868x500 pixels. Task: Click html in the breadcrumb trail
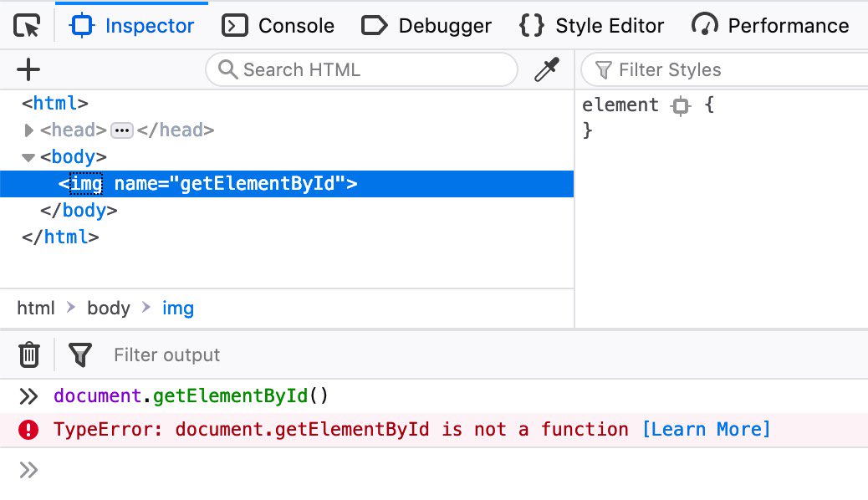pyautogui.click(x=36, y=308)
